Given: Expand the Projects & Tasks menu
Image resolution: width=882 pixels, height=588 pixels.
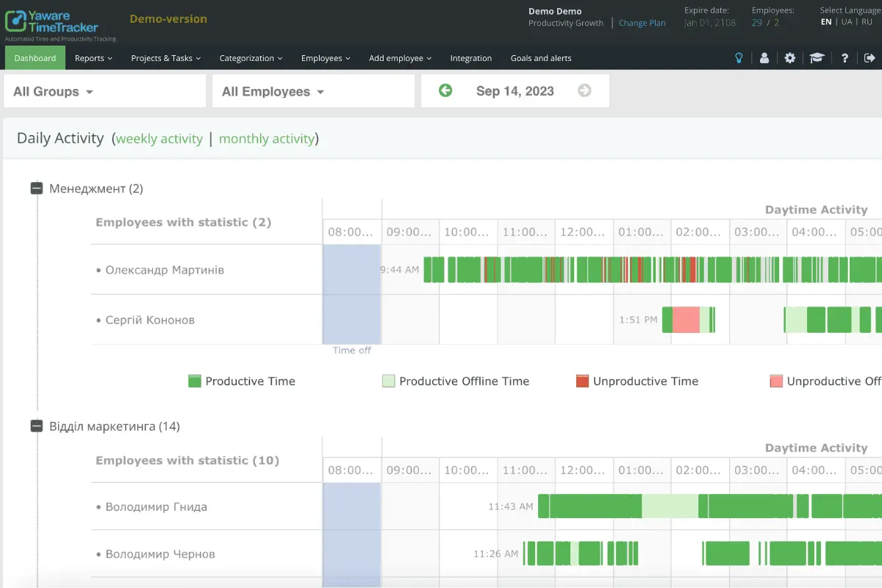Looking at the screenshot, I should [166, 58].
